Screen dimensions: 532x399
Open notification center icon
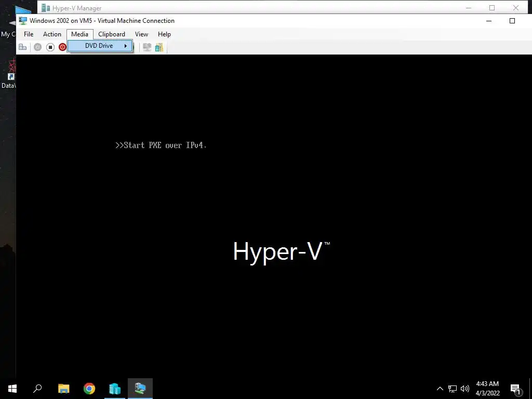click(515, 389)
